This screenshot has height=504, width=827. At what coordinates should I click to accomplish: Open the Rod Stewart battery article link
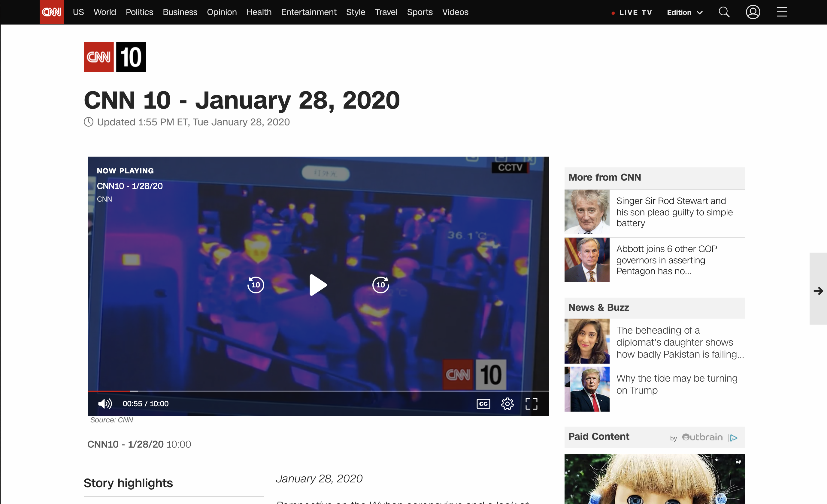pos(674,211)
